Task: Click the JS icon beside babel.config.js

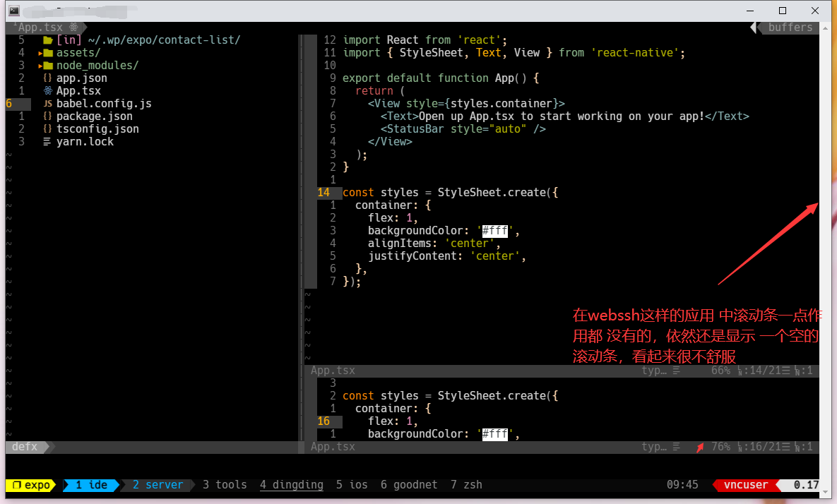Action: pos(47,104)
